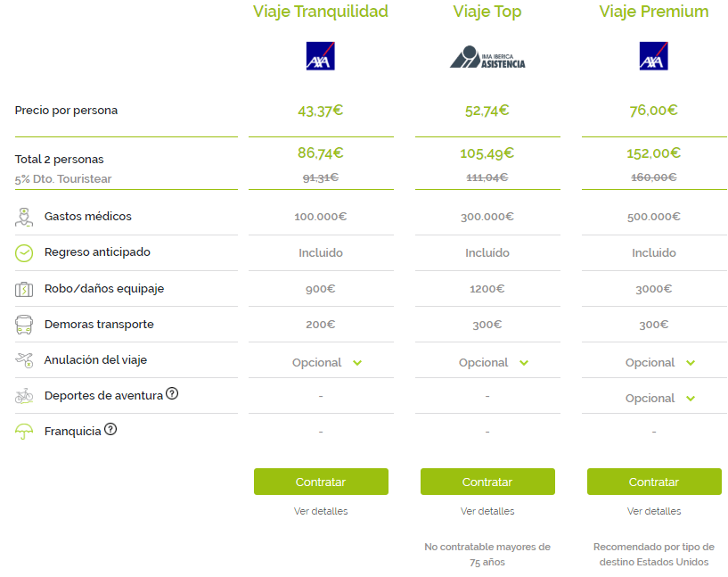Click the Regreso anticipado clock icon
Screen dimensions: 728x577
tap(24, 253)
